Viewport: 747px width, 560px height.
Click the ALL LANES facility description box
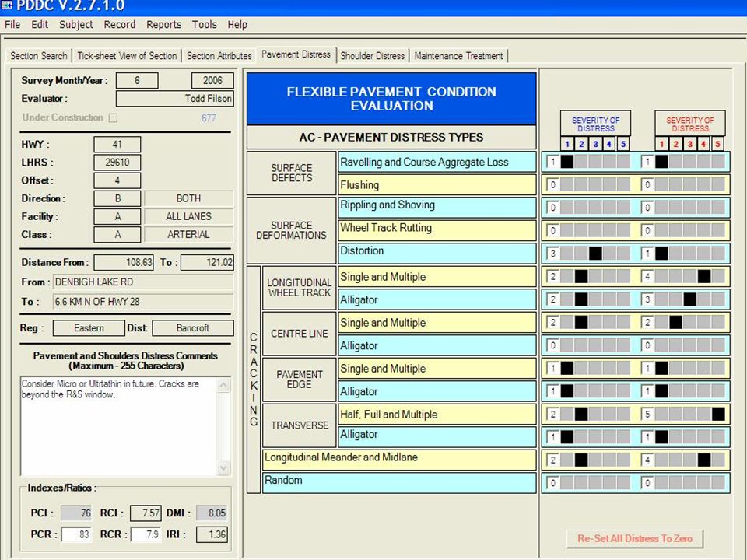click(188, 216)
